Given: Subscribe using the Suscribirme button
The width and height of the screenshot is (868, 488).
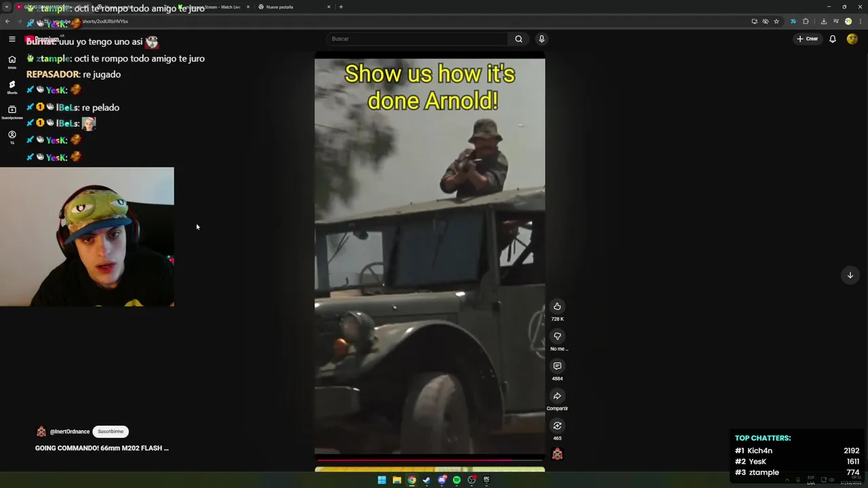Looking at the screenshot, I should tap(111, 432).
